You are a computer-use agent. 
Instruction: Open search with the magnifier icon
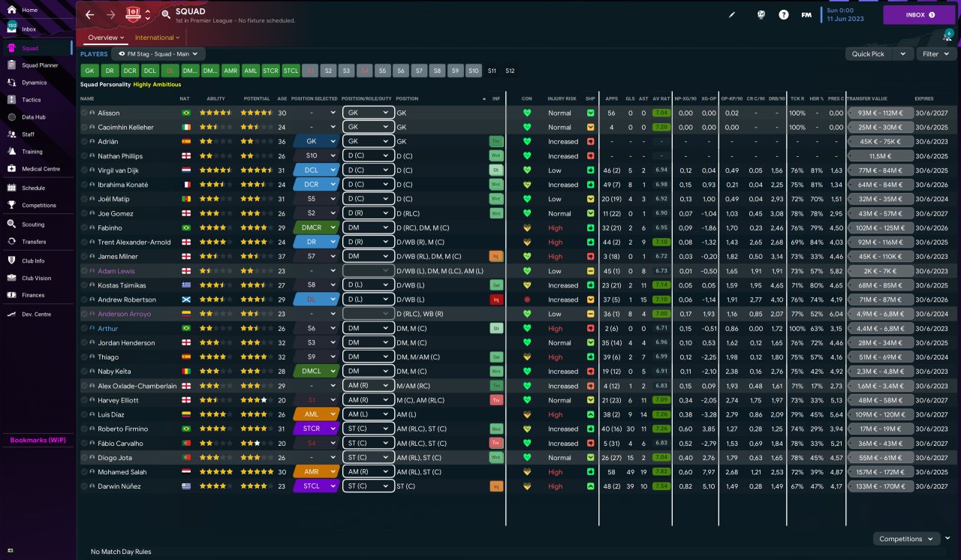pos(165,14)
